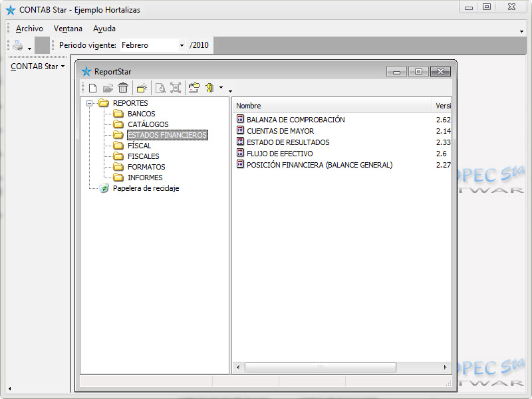
Task: Open dropdown arrow beside the yellow figure icon
Action: pyautogui.click(x=221, y=88)
